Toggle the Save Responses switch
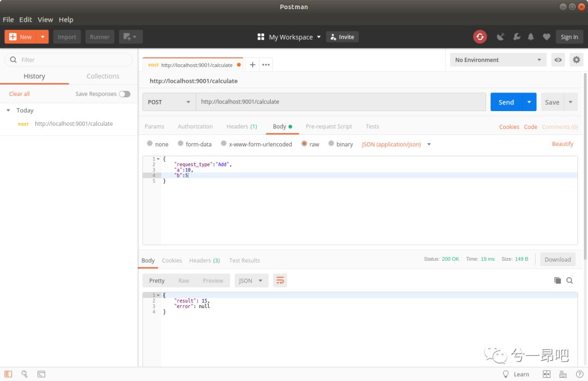588x381 pixels. coord(125,94)
